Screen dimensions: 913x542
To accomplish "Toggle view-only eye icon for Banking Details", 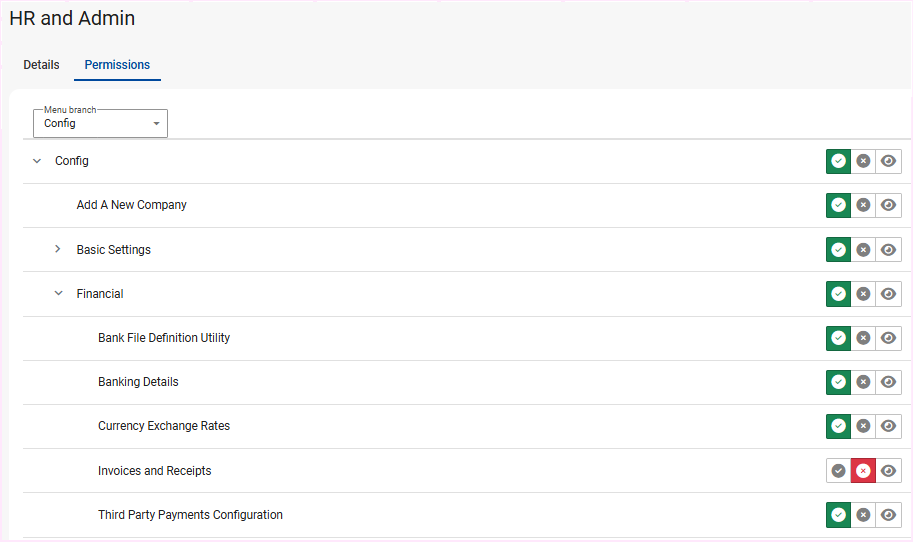I will pyautogui.click(x=888, y=382).
